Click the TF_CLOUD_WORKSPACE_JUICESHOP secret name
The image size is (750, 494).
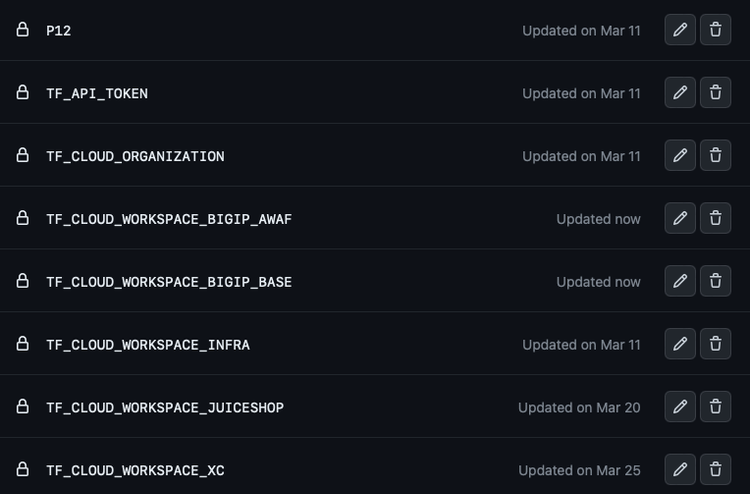[x=165, y=408]
